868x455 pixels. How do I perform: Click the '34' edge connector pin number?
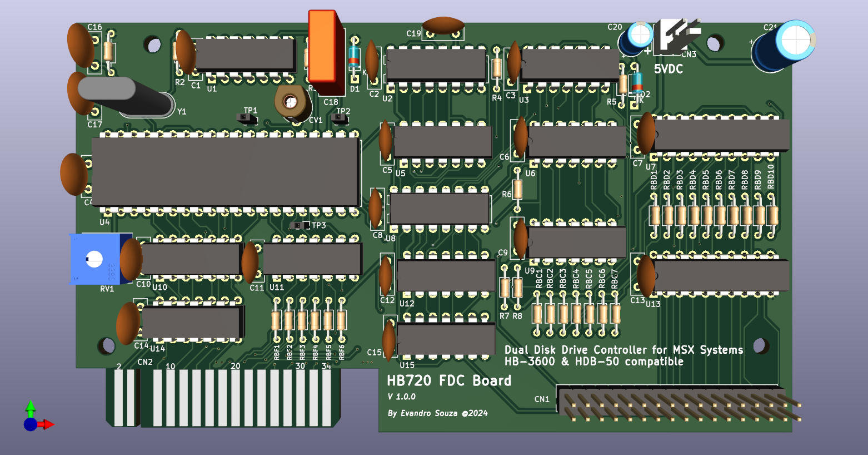[326, 367]
